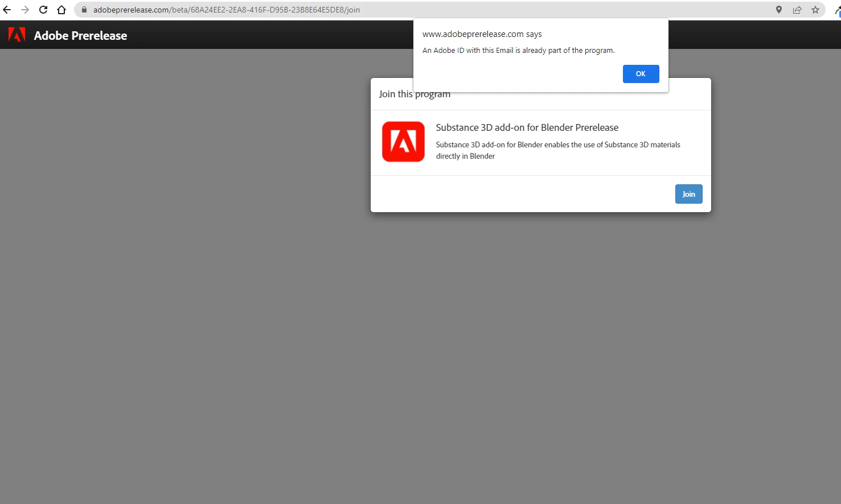Click the 'already part of the program' message
The width and height of the screenshot is (841, 504).
(519, 50)
